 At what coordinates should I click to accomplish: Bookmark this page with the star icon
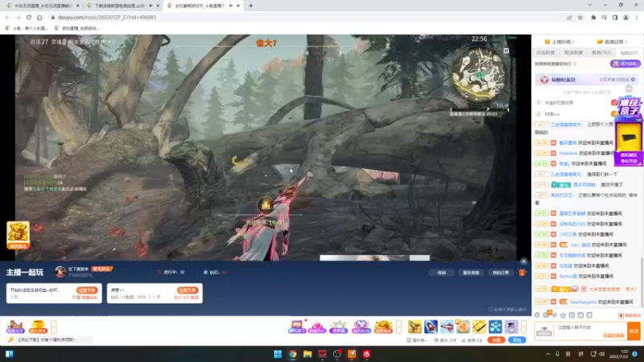point(580,18)
